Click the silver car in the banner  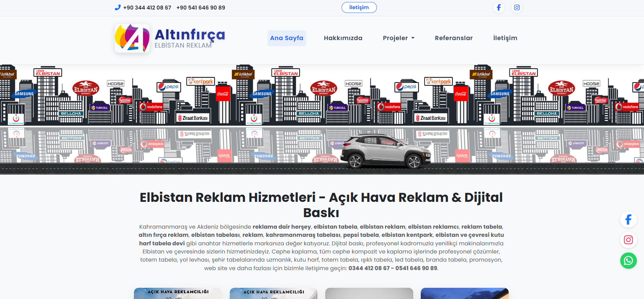pyautogui.click(x=385, y=151)
